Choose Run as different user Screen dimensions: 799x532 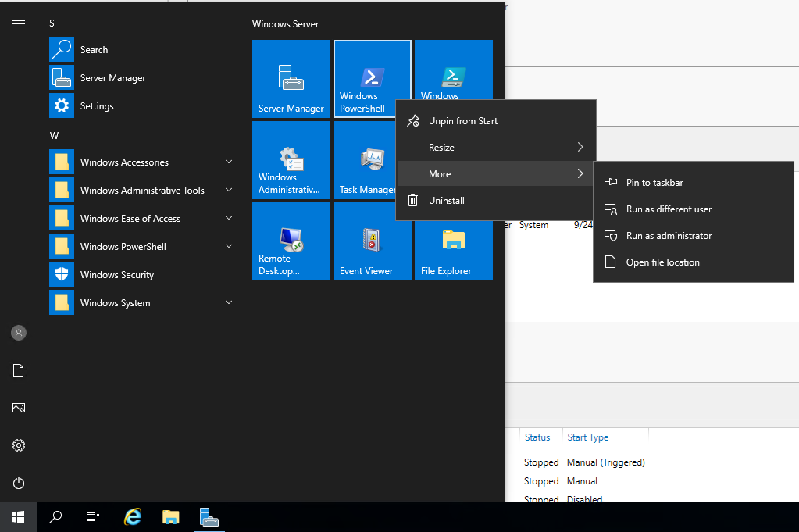click(x=694, y=209)
